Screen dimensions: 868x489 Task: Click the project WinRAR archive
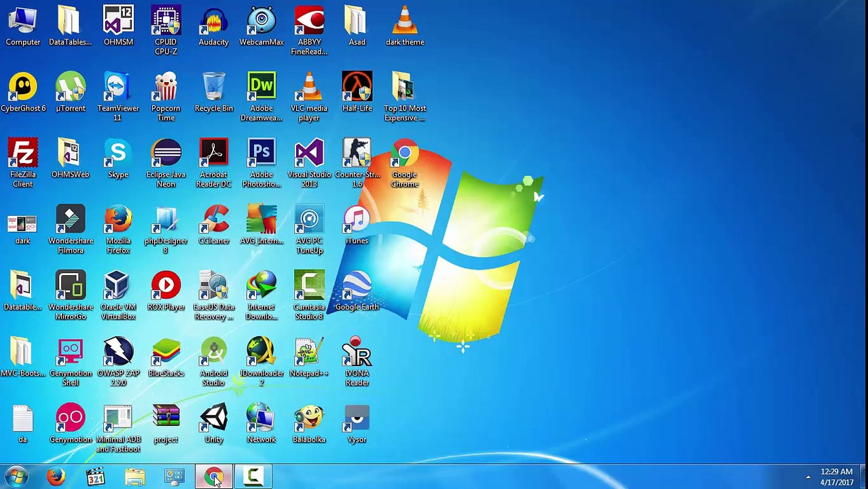(166, 424)
